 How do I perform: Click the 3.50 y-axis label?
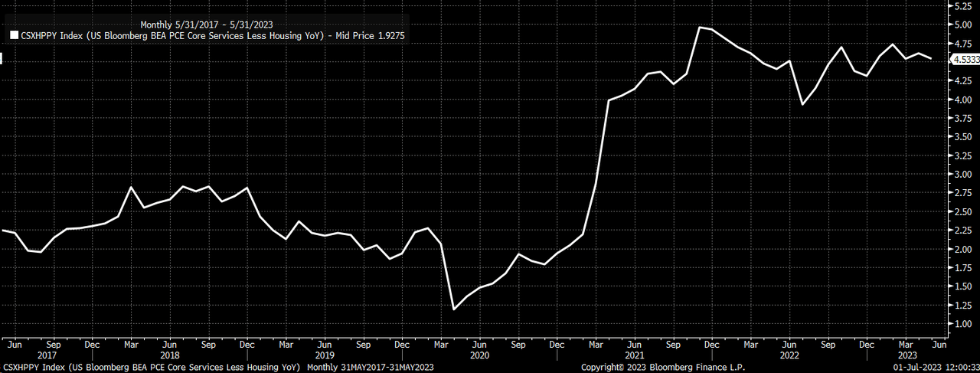point(962,136)
